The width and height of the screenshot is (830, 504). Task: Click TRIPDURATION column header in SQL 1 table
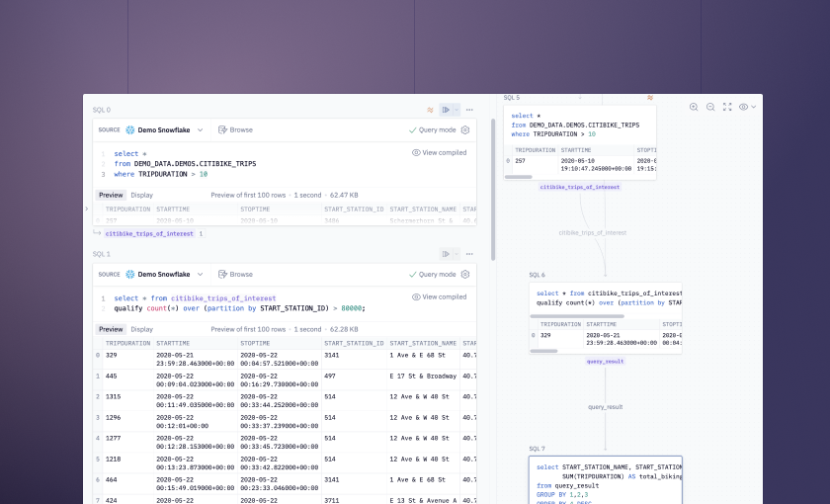(x=128, y=343)
